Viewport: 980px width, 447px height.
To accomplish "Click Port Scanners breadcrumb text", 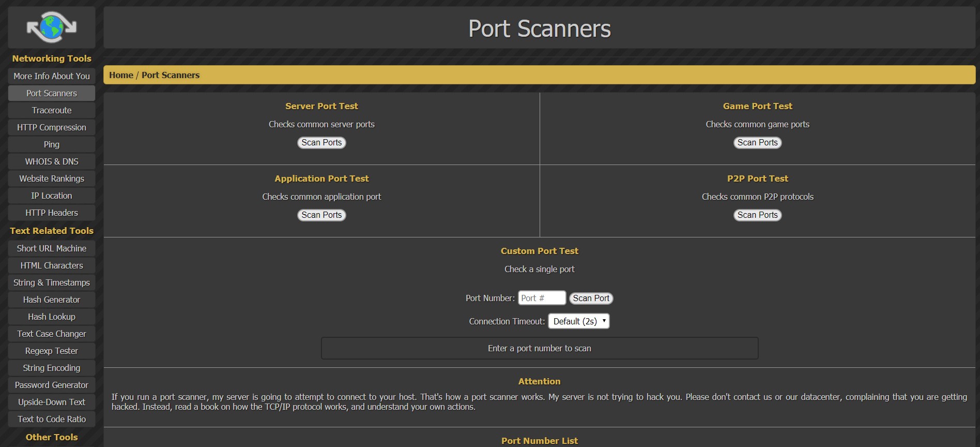I will point(171,75).
